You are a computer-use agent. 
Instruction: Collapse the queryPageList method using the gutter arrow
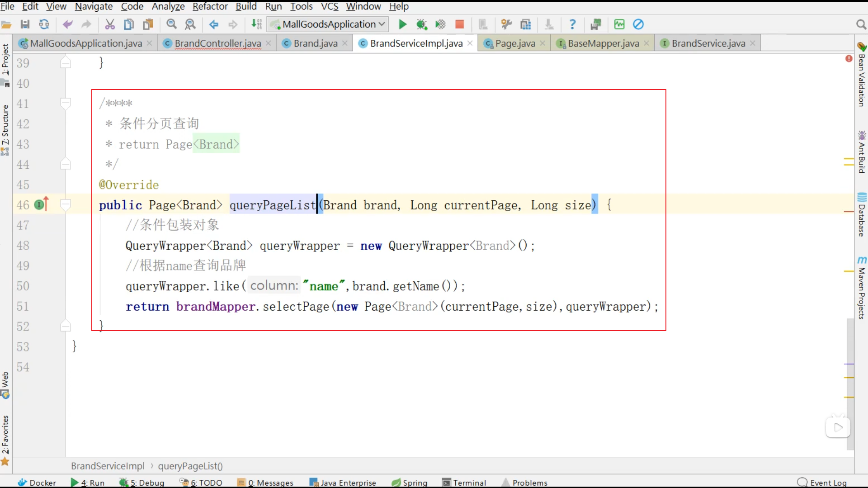(66, 204)
